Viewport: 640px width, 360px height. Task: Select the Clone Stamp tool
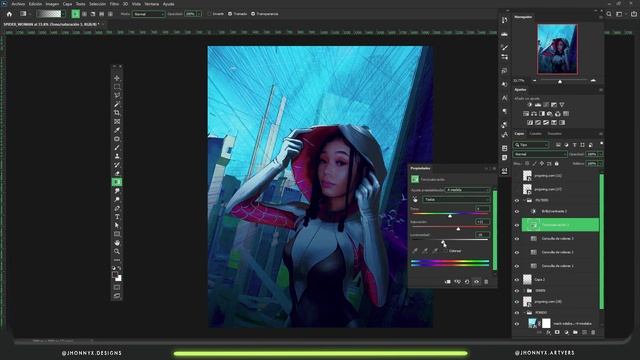pyautogui.click(x=117, y=156)
